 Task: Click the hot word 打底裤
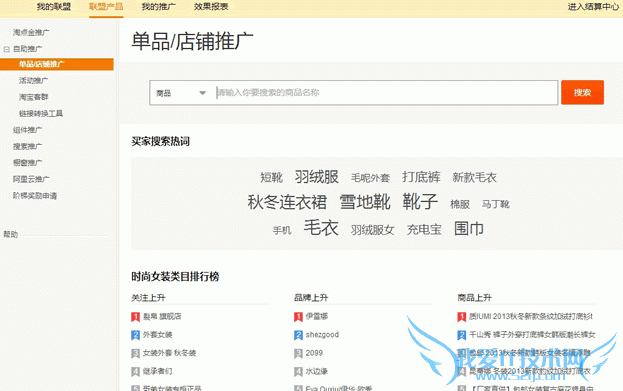[421, 177]
